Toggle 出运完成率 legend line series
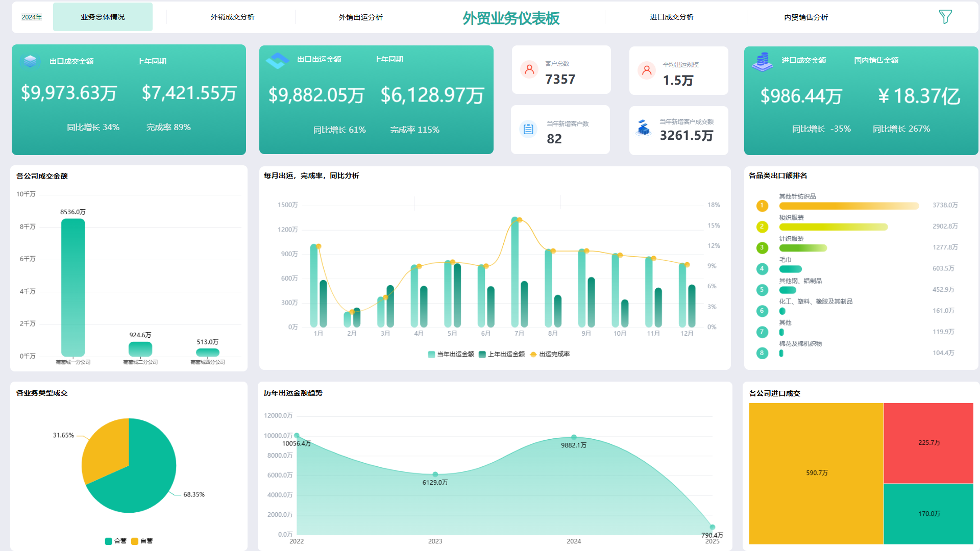Screen dimensions: 980x551 [550, 354]
